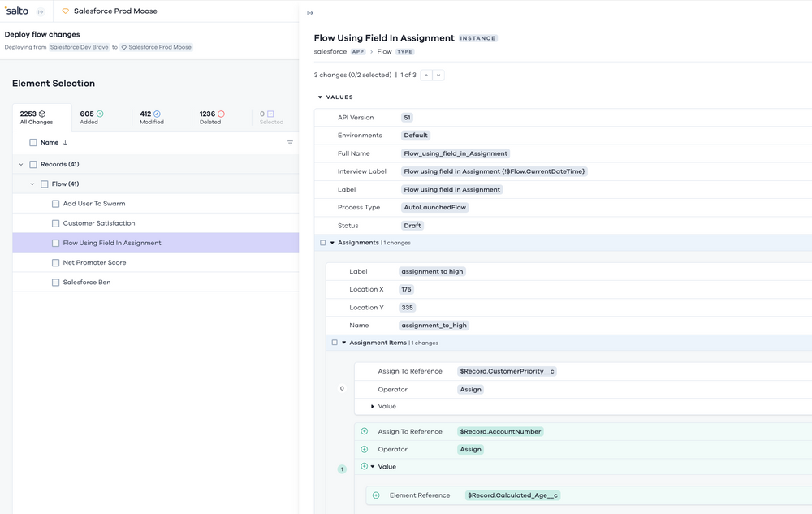Click the green added indicator beside $Record.AccountNumber
This screenshot has height=514, width=812.
pos(363,431)
